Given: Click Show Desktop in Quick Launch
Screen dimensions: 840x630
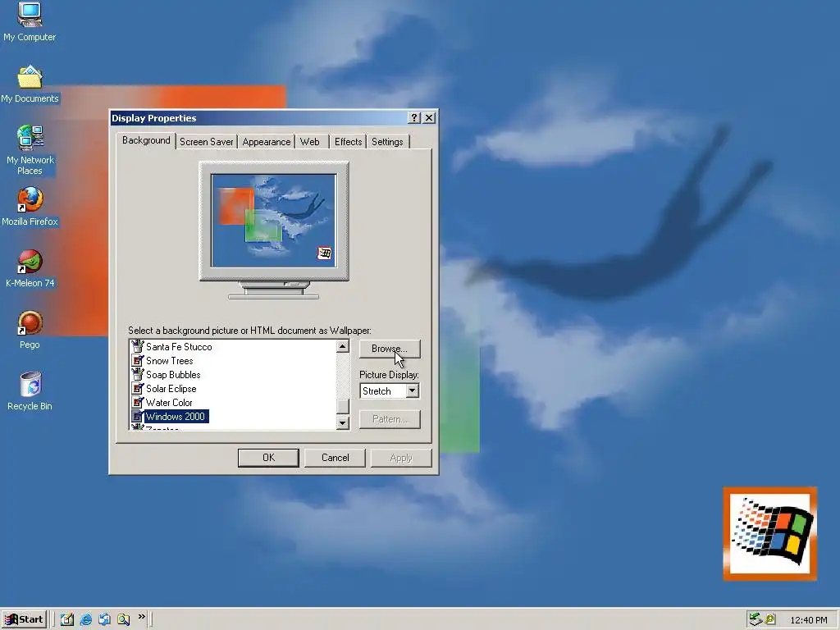Looking at the screenshot, I should [67, 619].
